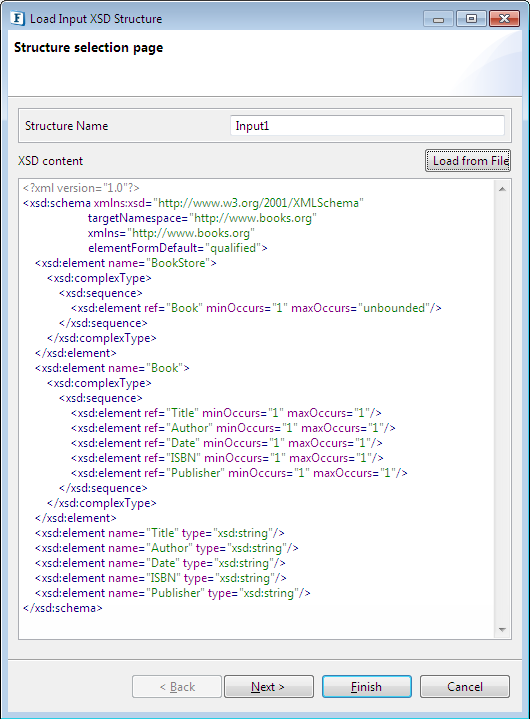Click the Finish button

point(366,686)
